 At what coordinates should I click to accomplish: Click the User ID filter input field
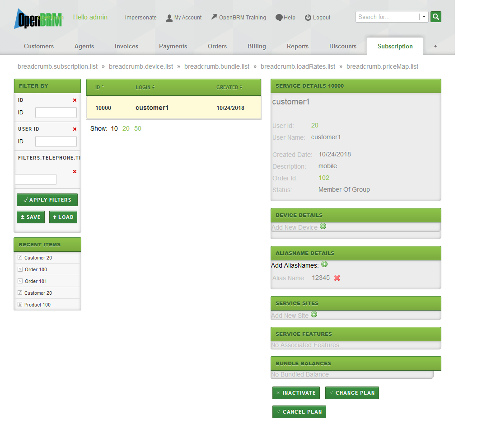(x=56, y=141)
